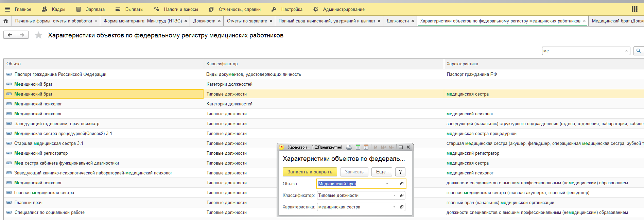Close the Печатные формы, отчеты и обработки tab
Screen dimensions: 644x220
pos(96,21)
